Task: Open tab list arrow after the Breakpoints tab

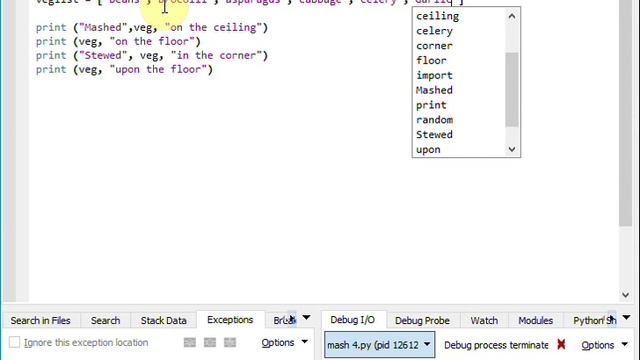Action: pyautogui.click(x=306, y=318)
